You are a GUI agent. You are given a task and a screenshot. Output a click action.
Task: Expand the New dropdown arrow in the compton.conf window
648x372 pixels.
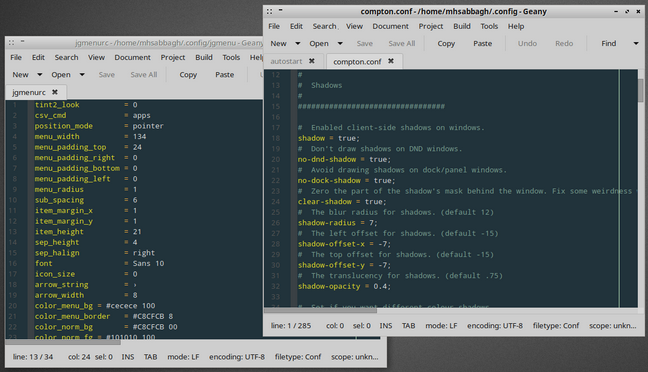point(297,43)
